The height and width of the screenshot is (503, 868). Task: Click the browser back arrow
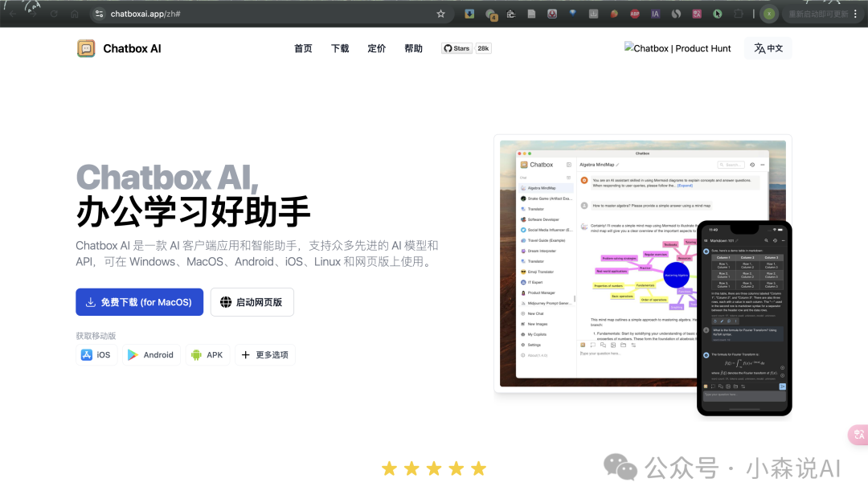[12, 14]
